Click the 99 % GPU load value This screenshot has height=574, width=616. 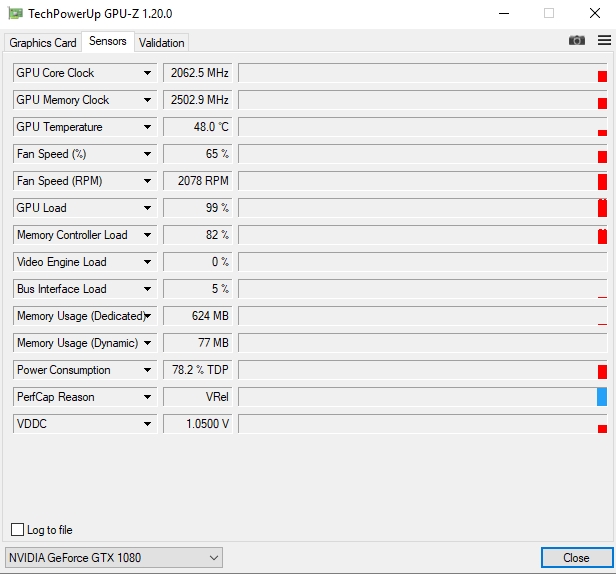(198, 208)
